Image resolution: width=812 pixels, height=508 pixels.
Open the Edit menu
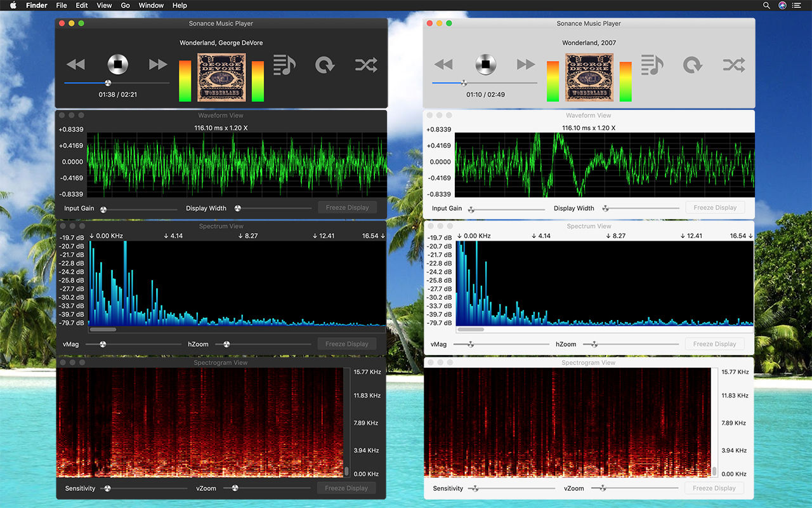pyautogui.click(x=82, y=5)
